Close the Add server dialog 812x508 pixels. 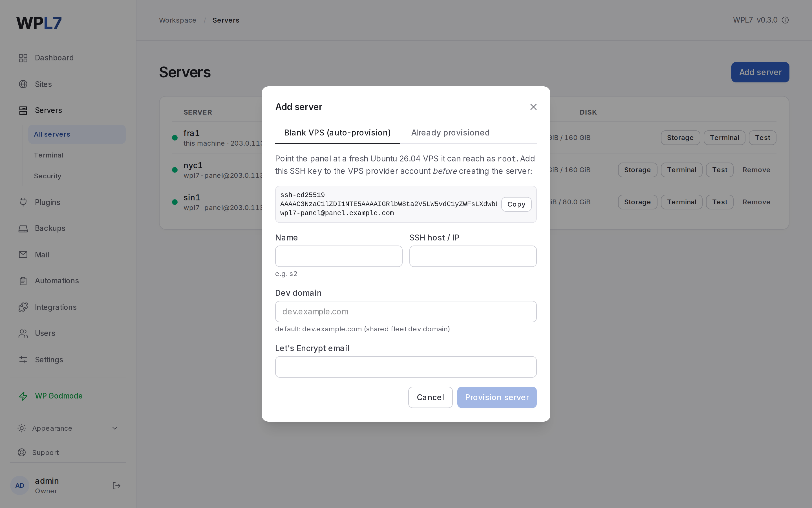coord(533,107)
